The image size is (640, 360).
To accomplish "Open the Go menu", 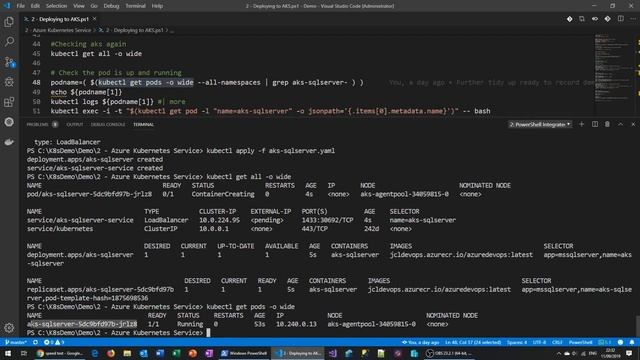I will click(x=94, y=6).
